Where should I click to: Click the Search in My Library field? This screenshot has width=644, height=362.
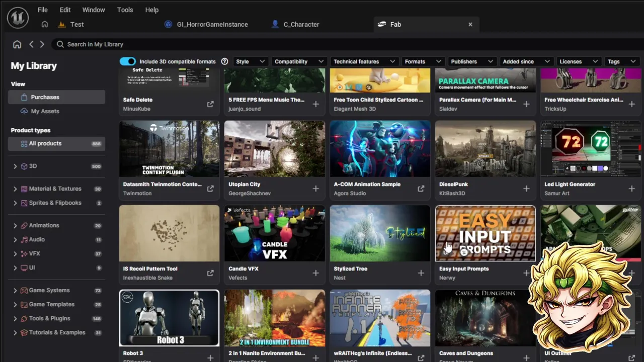coord(347,44)
